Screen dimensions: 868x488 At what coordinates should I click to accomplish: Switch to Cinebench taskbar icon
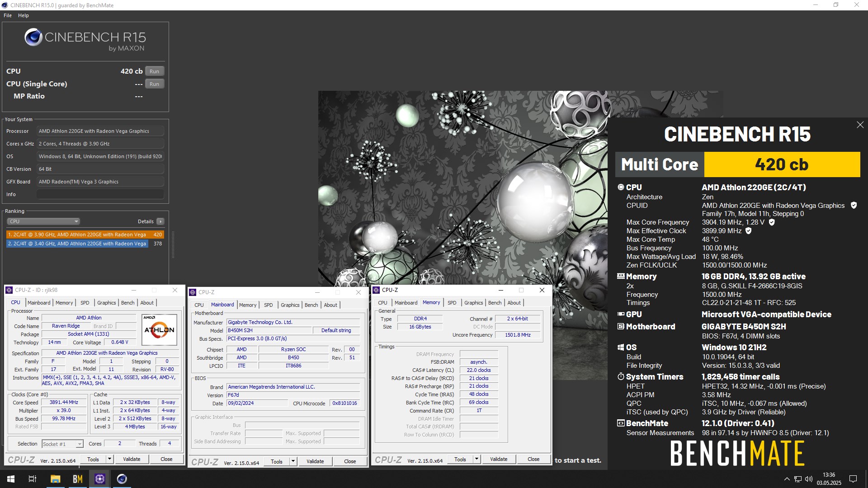[122, 479]
